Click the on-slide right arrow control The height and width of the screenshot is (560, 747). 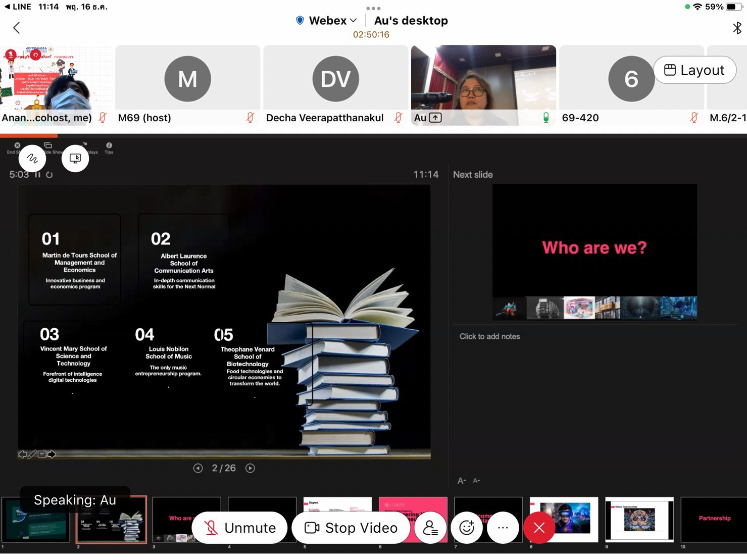(x=52, y=454)
